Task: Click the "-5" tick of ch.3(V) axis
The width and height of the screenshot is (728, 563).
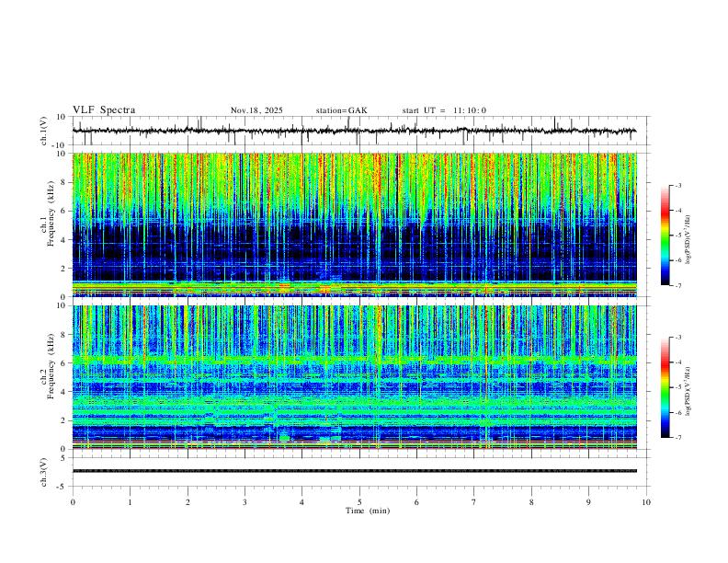Action: 63,487
